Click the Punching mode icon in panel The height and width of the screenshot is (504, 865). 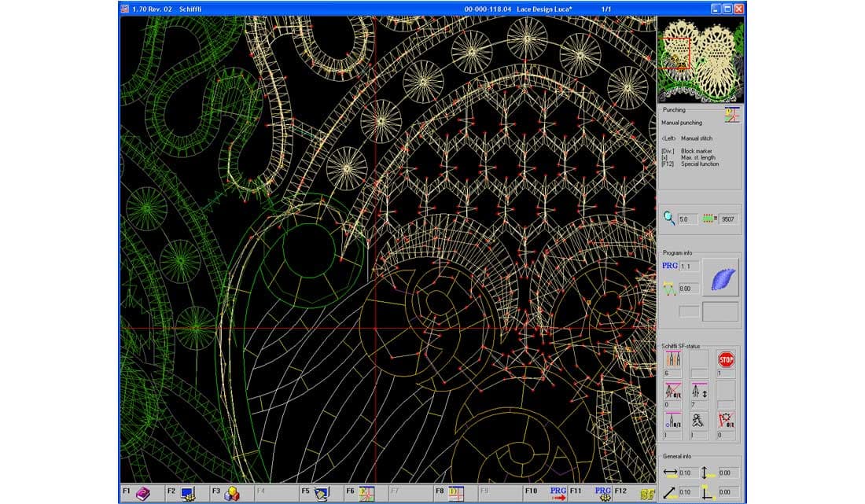pyautogui.click(x=732, y=115)
